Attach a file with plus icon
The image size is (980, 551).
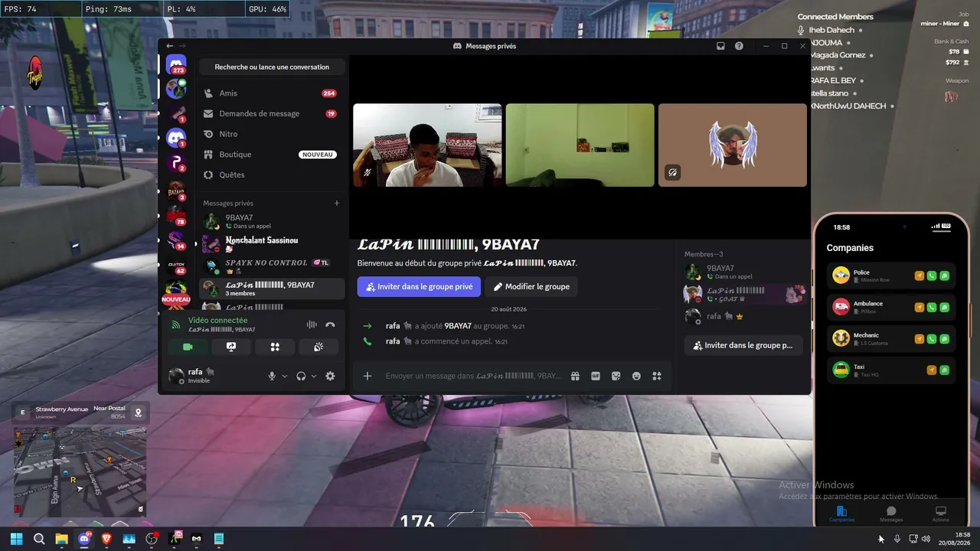367,376
